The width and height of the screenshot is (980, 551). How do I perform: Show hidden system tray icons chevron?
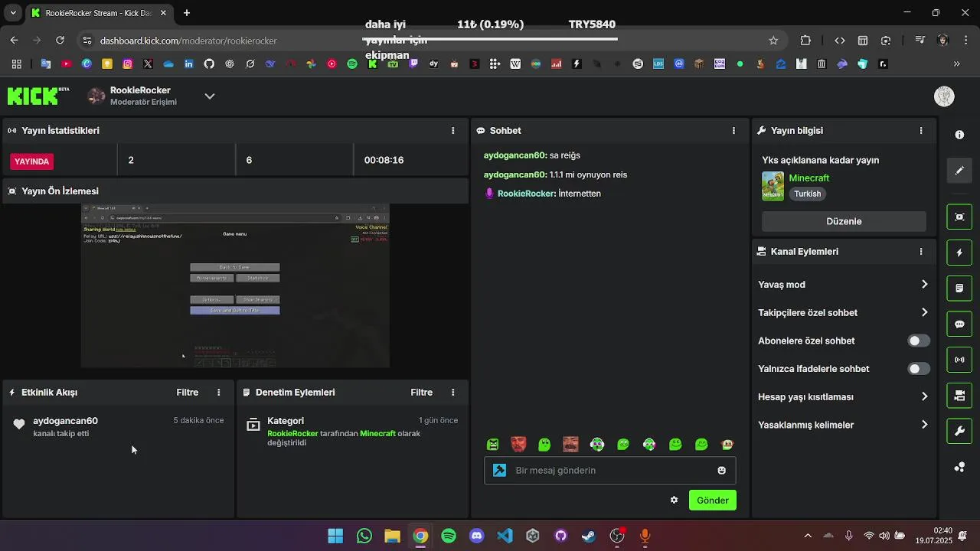click(808, 536)
